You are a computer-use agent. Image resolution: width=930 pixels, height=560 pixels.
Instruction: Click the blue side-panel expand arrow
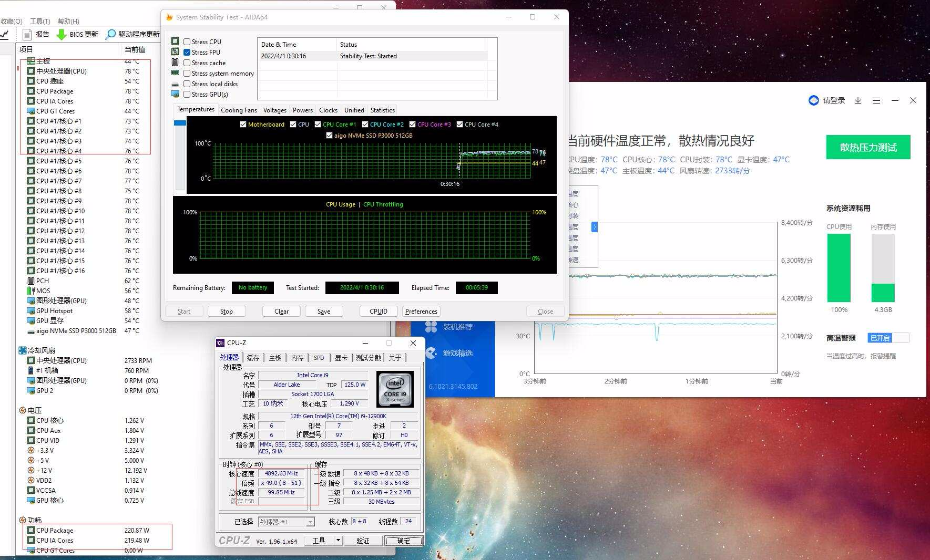point(595,227)
